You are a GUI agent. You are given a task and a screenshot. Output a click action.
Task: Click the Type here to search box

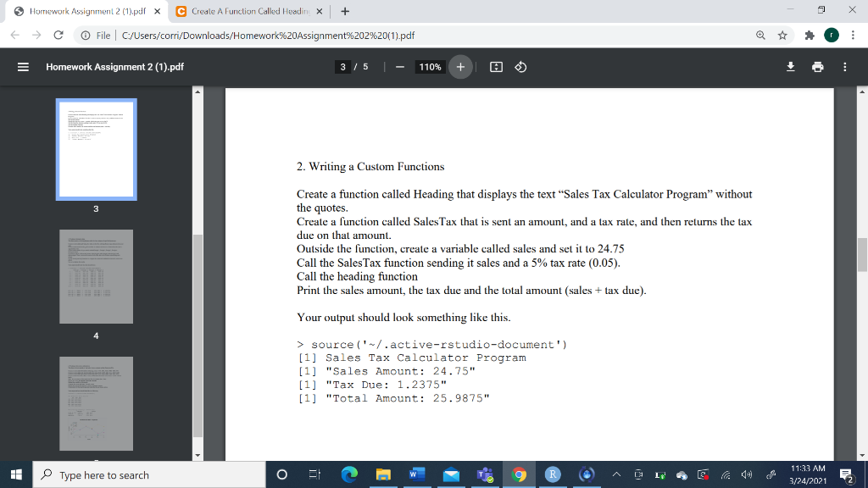tap(149, 474)
